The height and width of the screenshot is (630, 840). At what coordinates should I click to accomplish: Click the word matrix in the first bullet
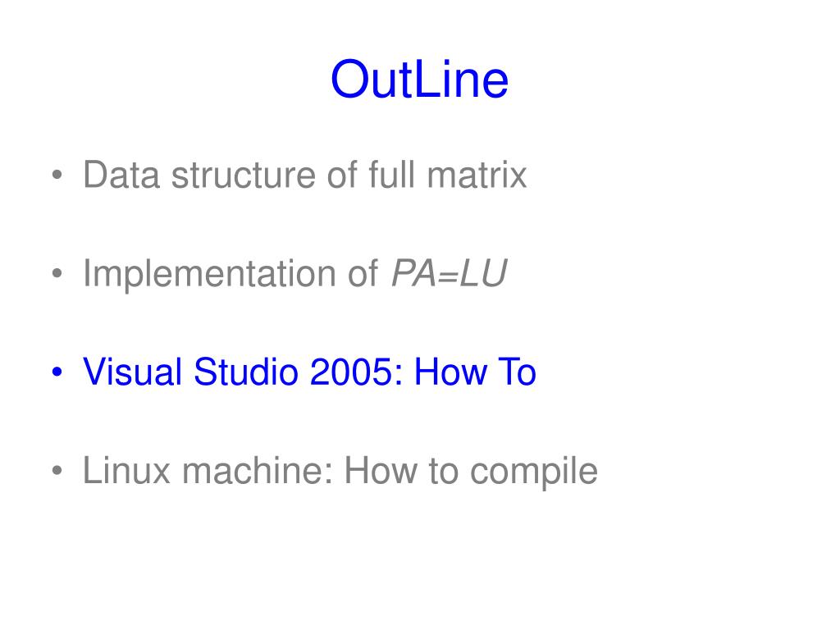477,176
